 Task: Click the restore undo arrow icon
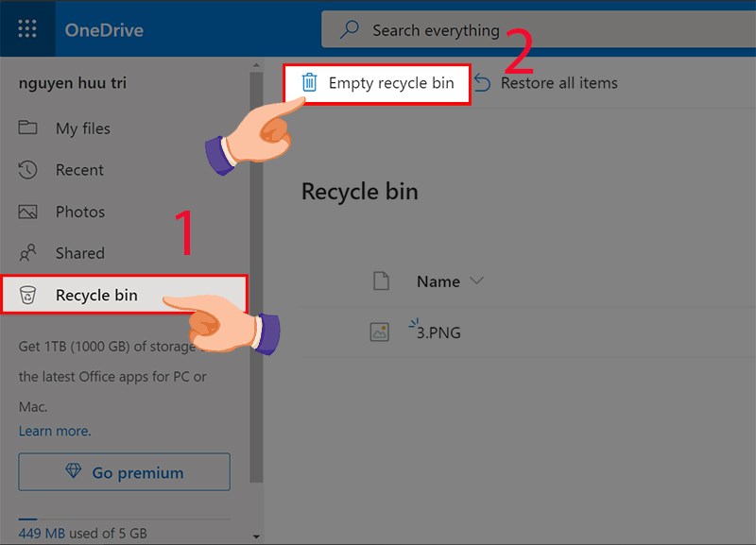[482, 82]
